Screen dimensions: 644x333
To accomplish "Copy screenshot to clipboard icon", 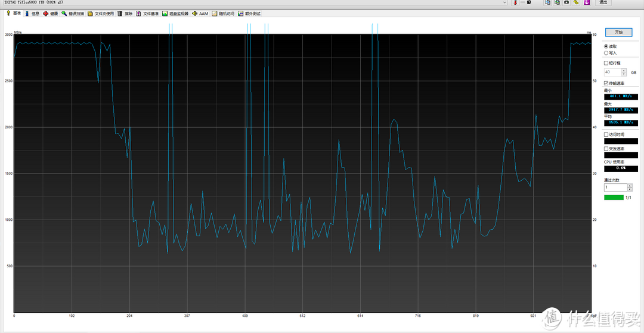I will [557, 2].
